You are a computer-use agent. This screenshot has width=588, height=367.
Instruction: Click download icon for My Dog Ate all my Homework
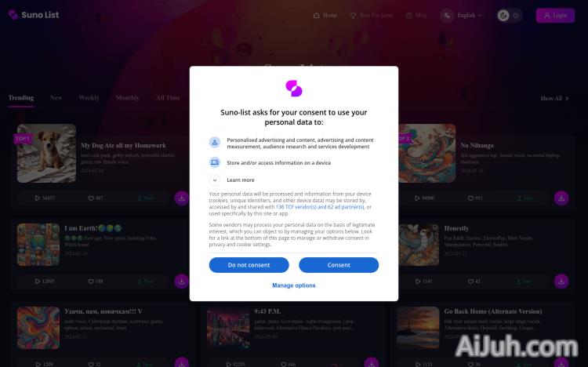tap(182, 198)
